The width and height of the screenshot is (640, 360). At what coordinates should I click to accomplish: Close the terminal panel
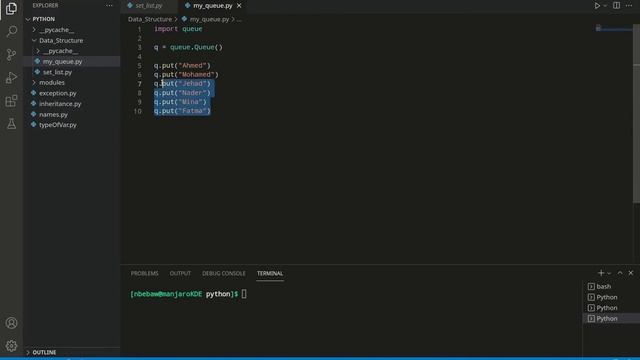tap(631, 273)
